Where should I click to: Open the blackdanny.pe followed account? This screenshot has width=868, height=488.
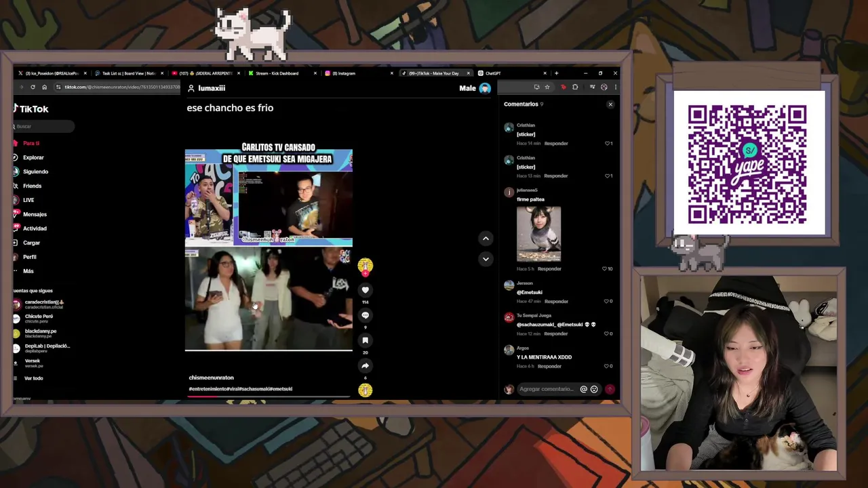35,333
